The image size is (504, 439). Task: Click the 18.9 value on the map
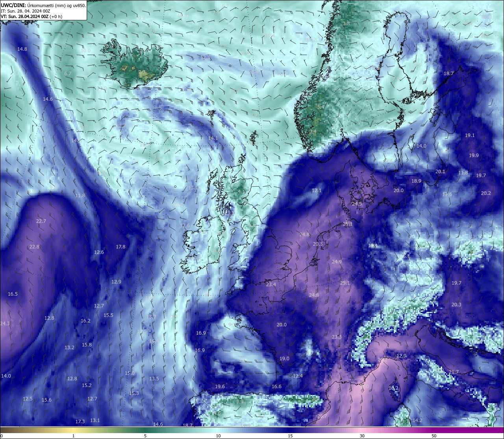416,181
